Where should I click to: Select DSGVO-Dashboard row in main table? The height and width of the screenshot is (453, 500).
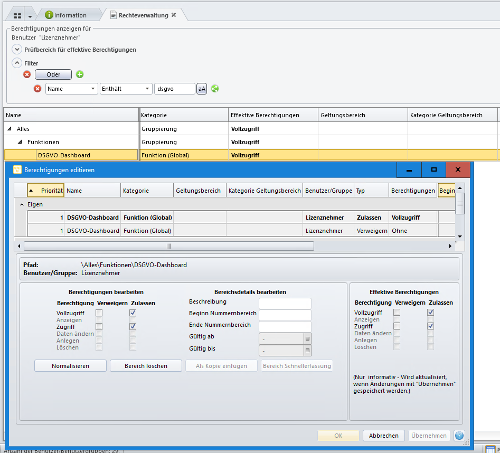pos(252,155)
